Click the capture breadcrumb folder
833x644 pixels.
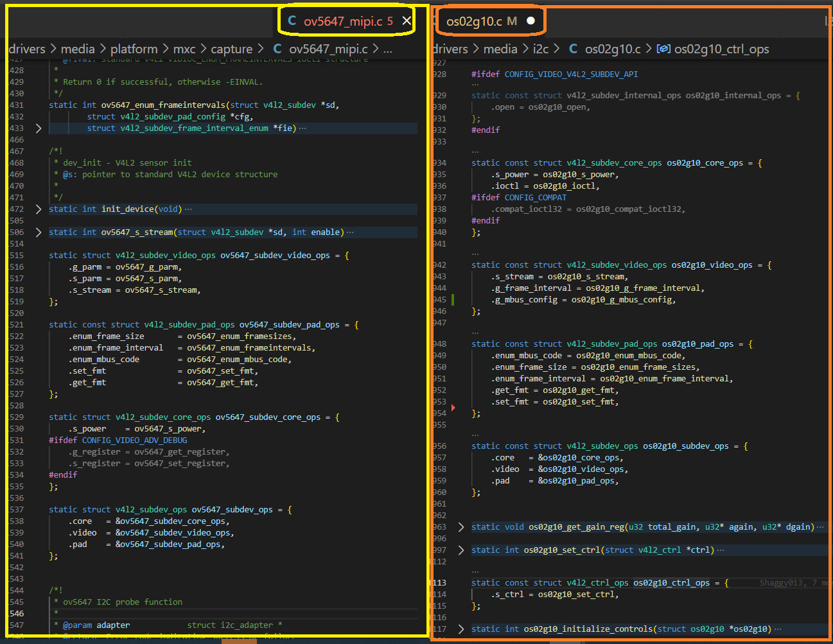click(x=231, y=49)
